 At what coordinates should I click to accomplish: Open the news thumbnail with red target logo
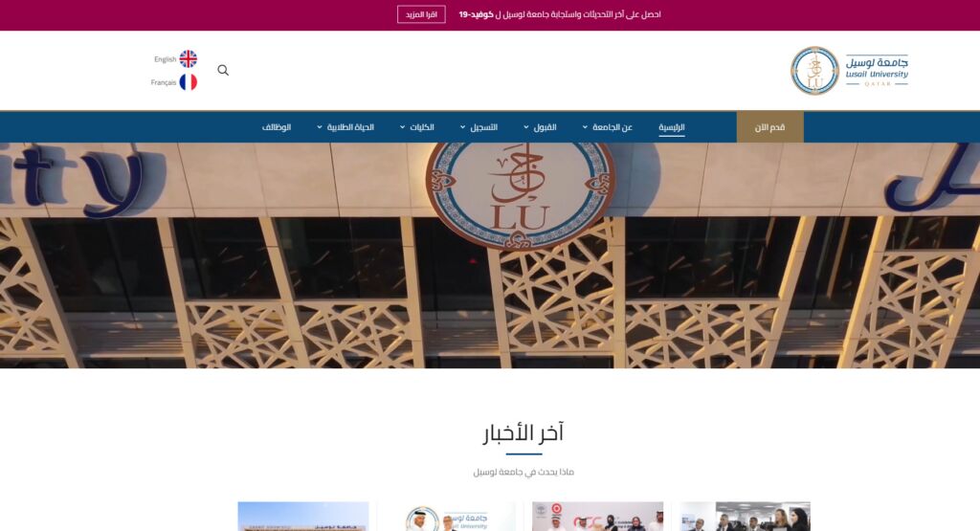pos(597,516)
